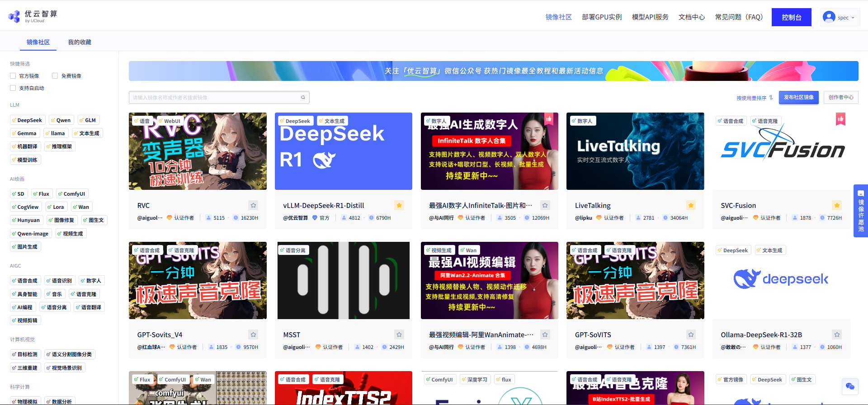Screen dimensions: 868x405
Task: Open 镜像社区 in top navigation
Action: pos(558,17)
